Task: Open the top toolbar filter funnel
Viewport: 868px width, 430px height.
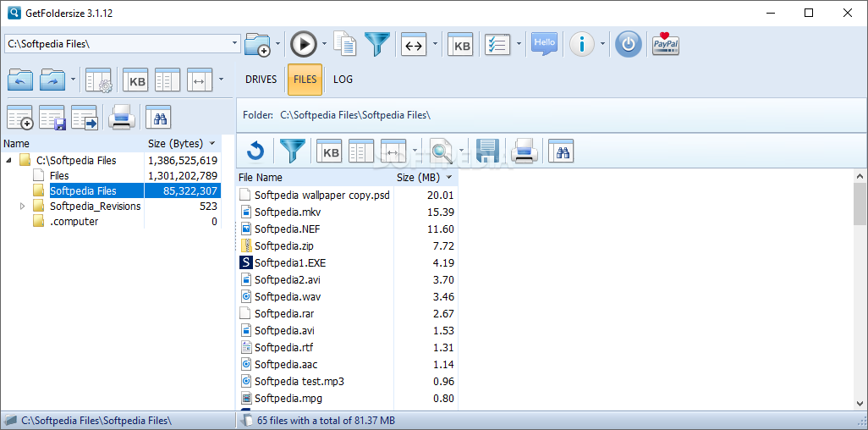Action: pos(377,44)
